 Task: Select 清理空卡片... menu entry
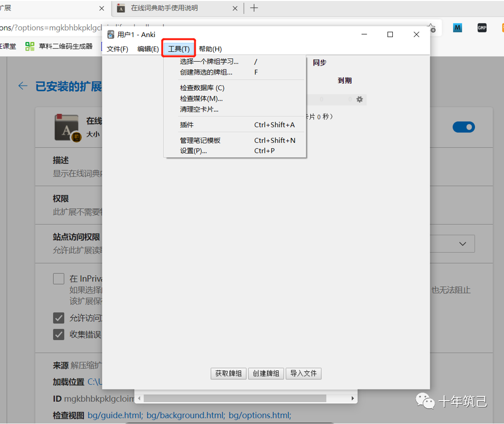pos(235,109)
